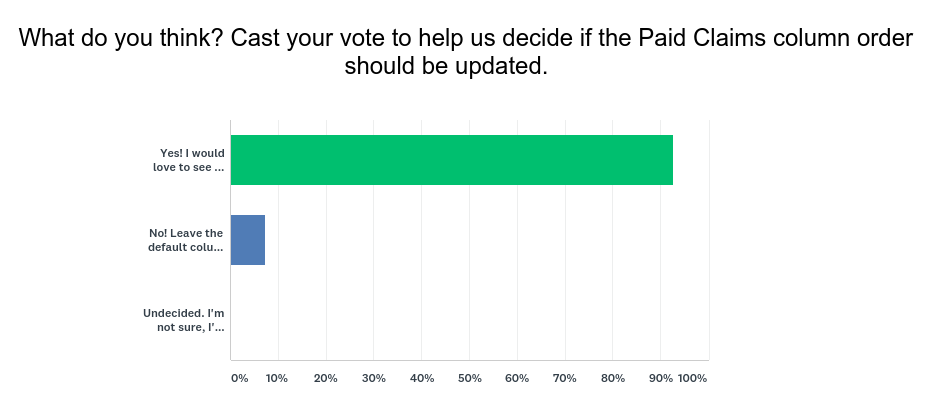Click "should be updated." in the title's second line
This screenshot has height=410, width=936.
(446, 67)
